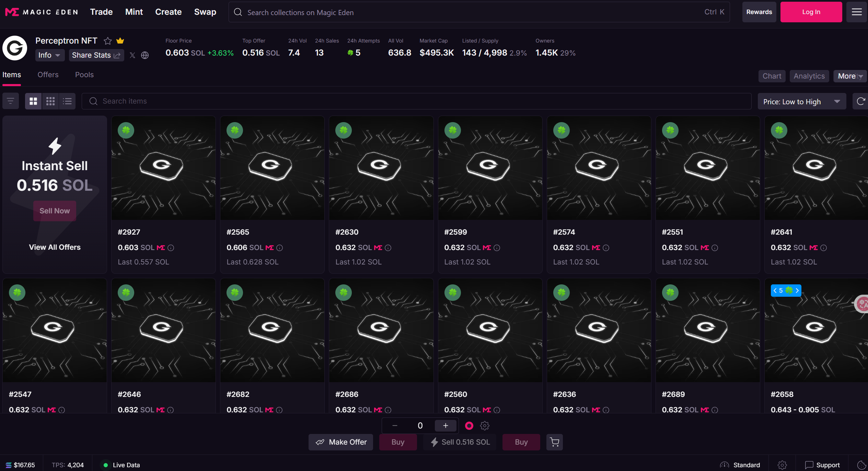Image resolution: width=868 pixels, height=471 pixels.
Task: Increase sweep quantity with plus button
Action: [445, 426]
